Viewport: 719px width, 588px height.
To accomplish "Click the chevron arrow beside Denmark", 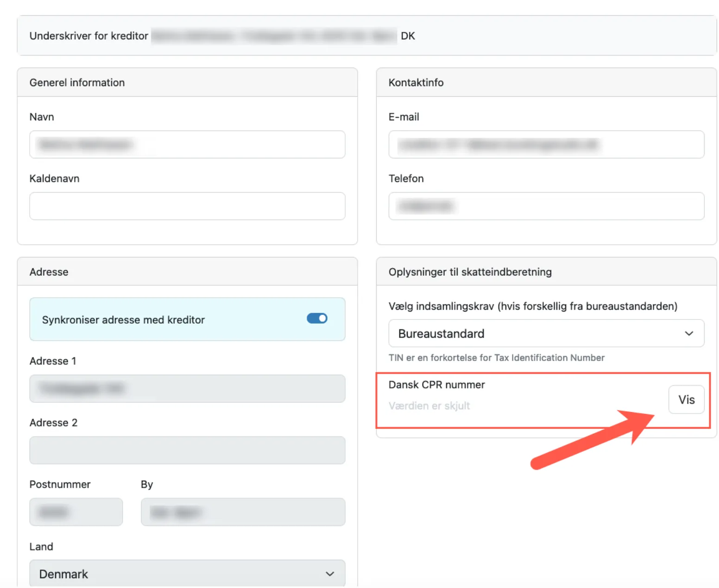I will 330,574.
